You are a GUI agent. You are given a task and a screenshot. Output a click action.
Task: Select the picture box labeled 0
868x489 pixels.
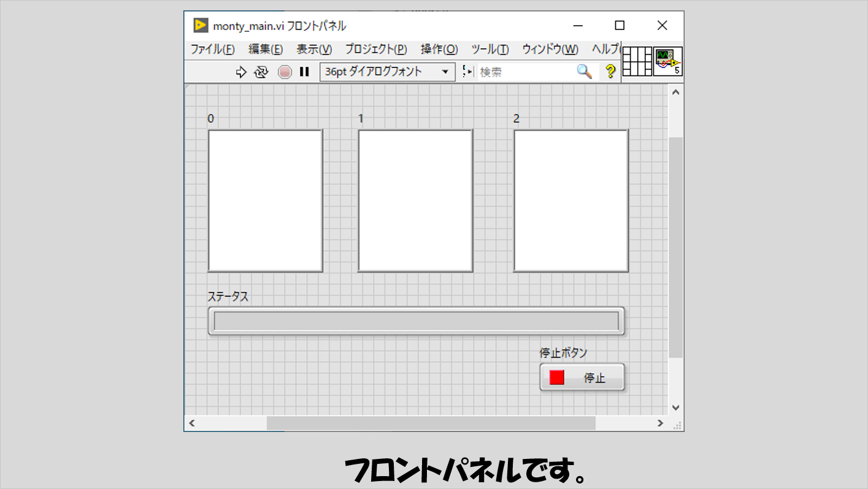coord(265,201)
